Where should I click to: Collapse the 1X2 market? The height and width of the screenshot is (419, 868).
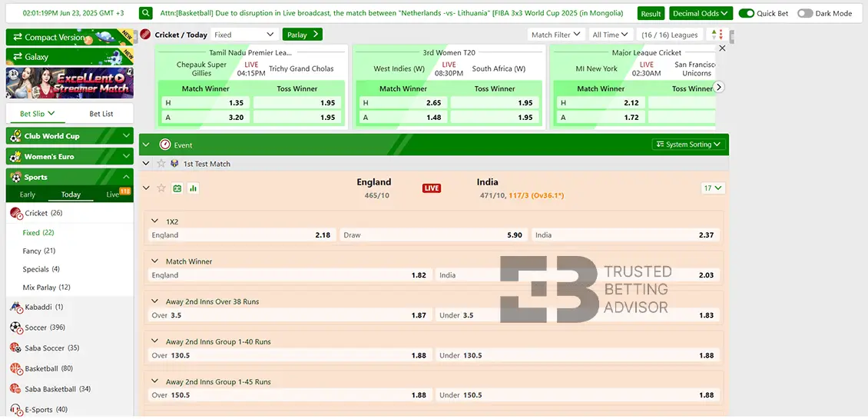pyautogui.click(x=154, y=221)
